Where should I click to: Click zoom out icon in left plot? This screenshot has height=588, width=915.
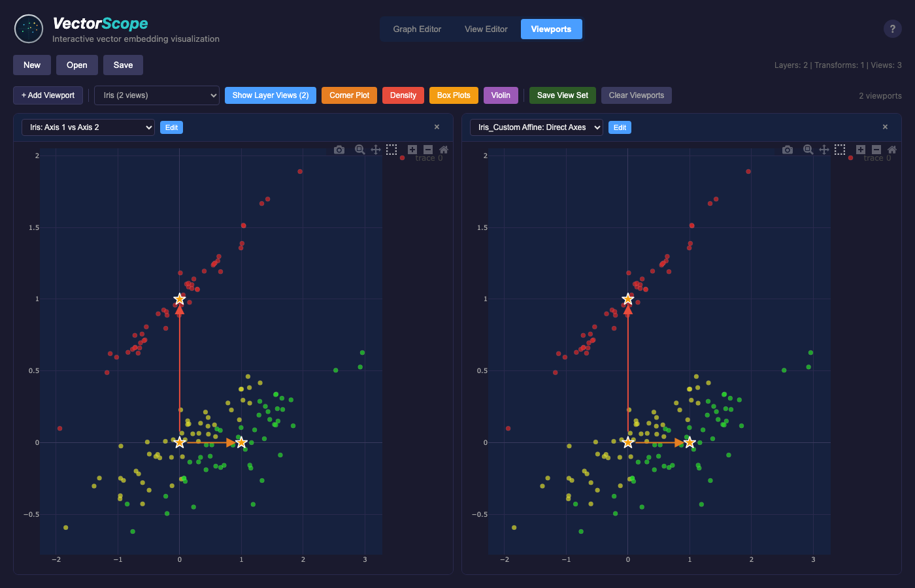coord(428,150)
